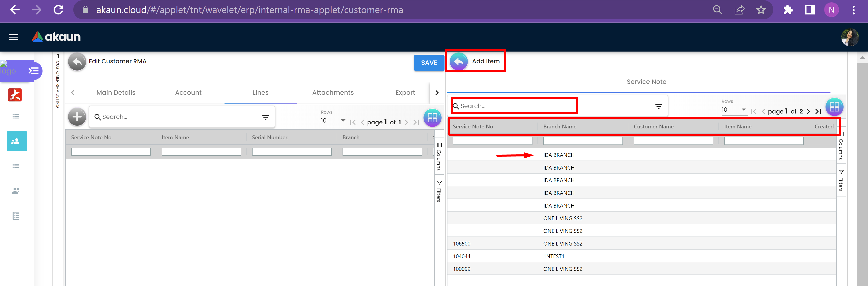Click the plus button to add a line
The height and width of the screenshot is (286, 868).
pyautogui.click(x=77, y=117)
